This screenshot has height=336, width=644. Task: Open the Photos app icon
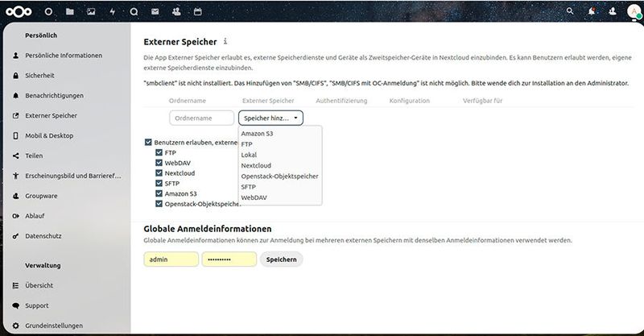tap(91, 12)
